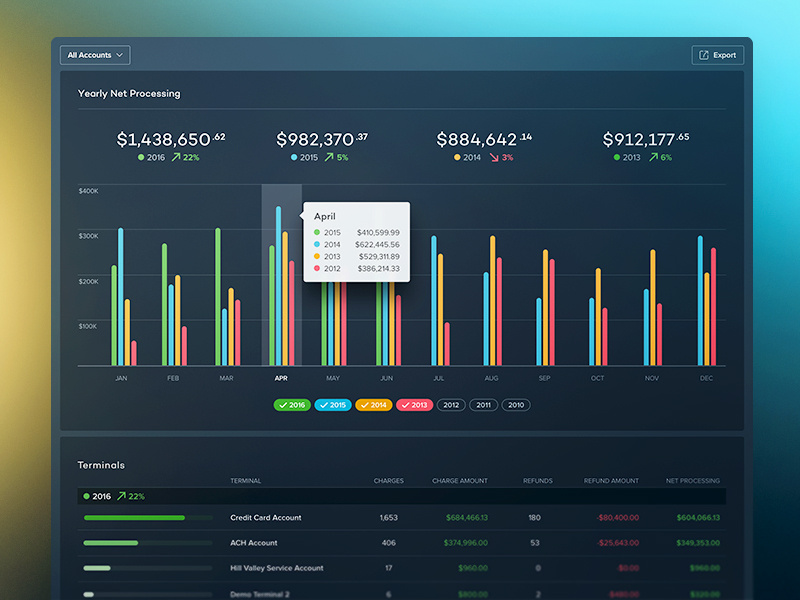Click the green March bar in the chart
The height and width of the screenshot is (600, 800).
pos(218,297)
